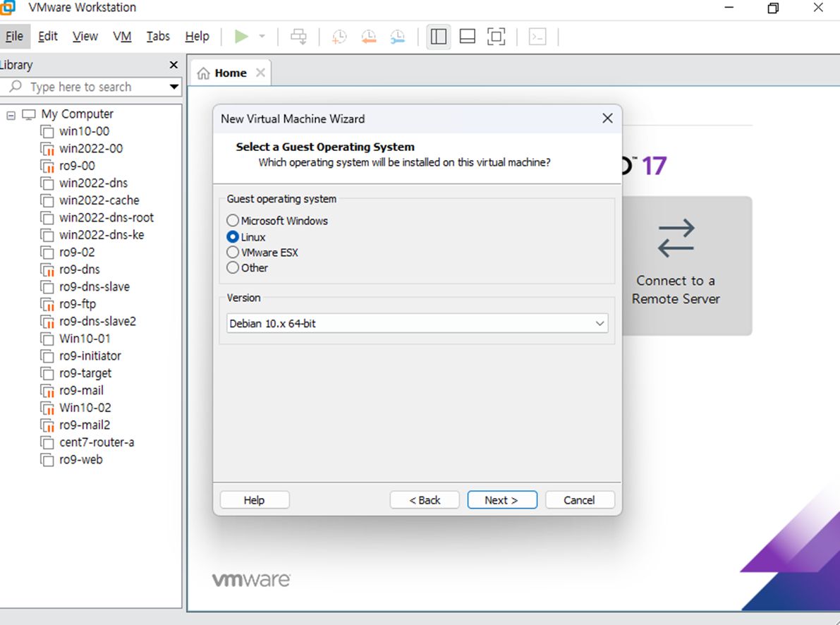The width and height of the screenshot is (840, 625).
Task: Select the ro9-00 VM icon
Action: click(47, 166)
